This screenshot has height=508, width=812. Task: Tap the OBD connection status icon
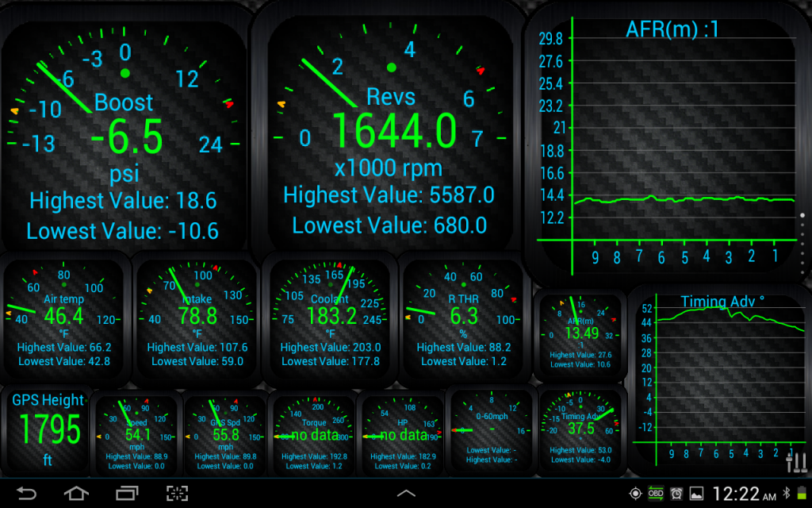pos(656,494)
